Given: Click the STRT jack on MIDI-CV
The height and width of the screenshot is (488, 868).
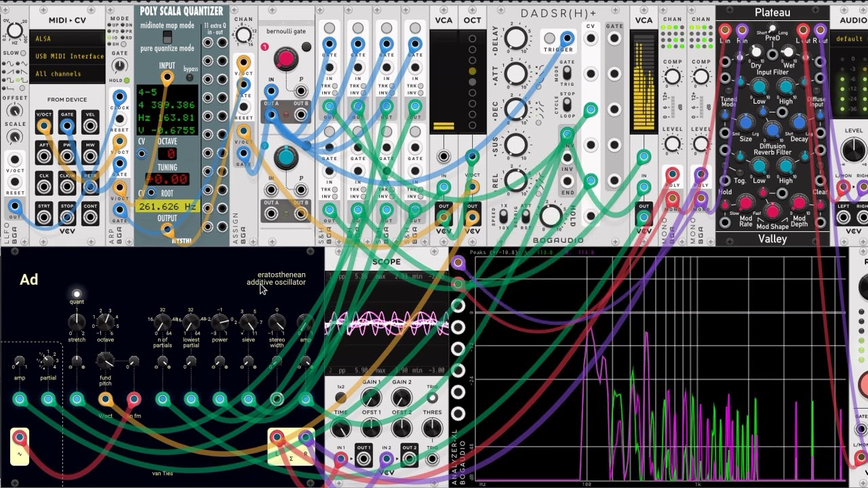Looking at the screenshot, I should point(44,217).
